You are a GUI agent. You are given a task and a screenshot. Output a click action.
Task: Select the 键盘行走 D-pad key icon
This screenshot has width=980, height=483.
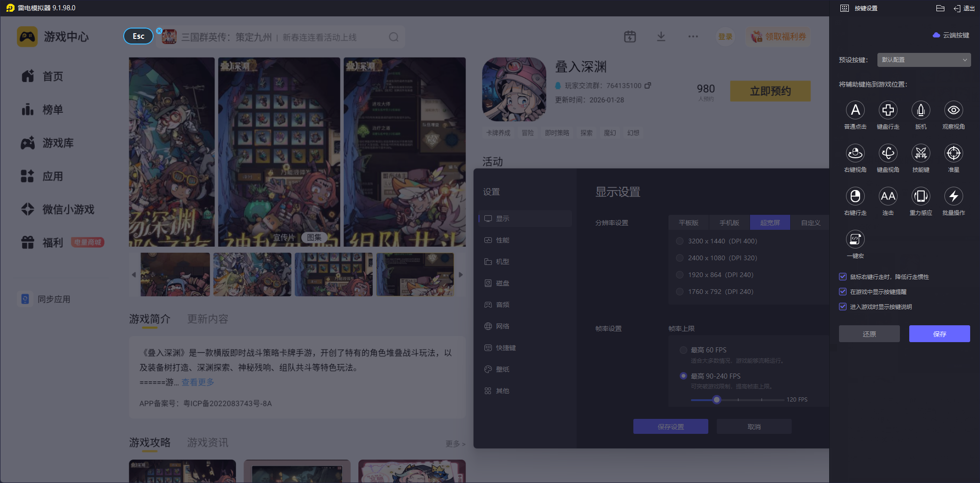[888, 110]
